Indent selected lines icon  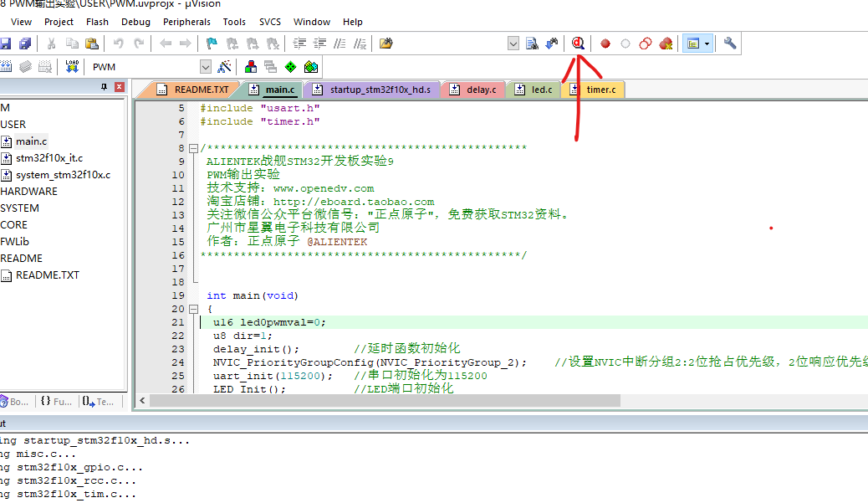pyautogui.click(x=299, y=44)
